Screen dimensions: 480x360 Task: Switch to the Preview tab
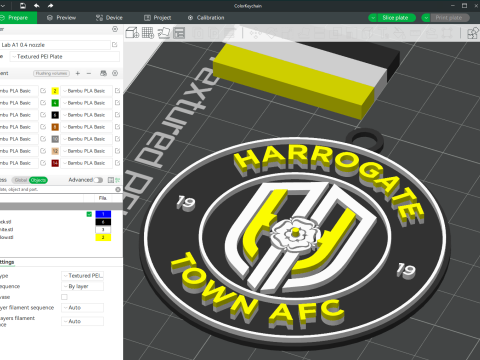62,18
